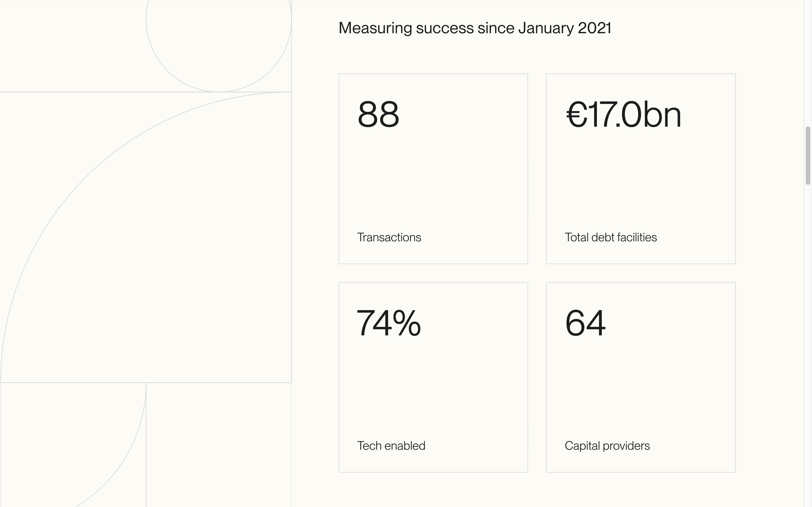Viewport: 812px width, 507px height.
Task: Click the vertical scrollbar thumb
Action: tap(808, 155)
